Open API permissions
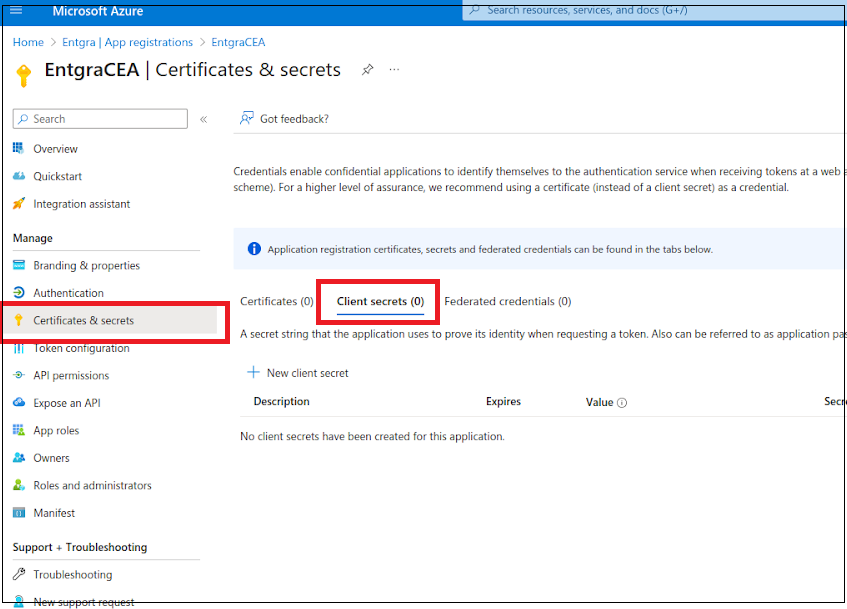847x609 pixels. (x=71, y=376)
